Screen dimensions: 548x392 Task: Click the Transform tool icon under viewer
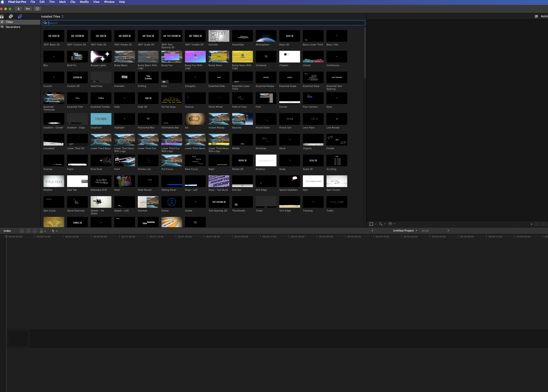point(371,224)
